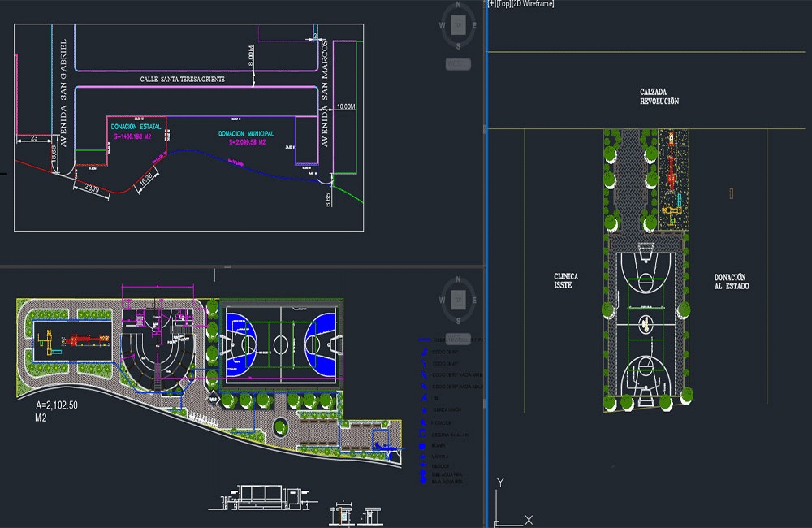Click the CODO DE 90° symbol in the legend
Screen dimensions: 812x528
(424, 352)
